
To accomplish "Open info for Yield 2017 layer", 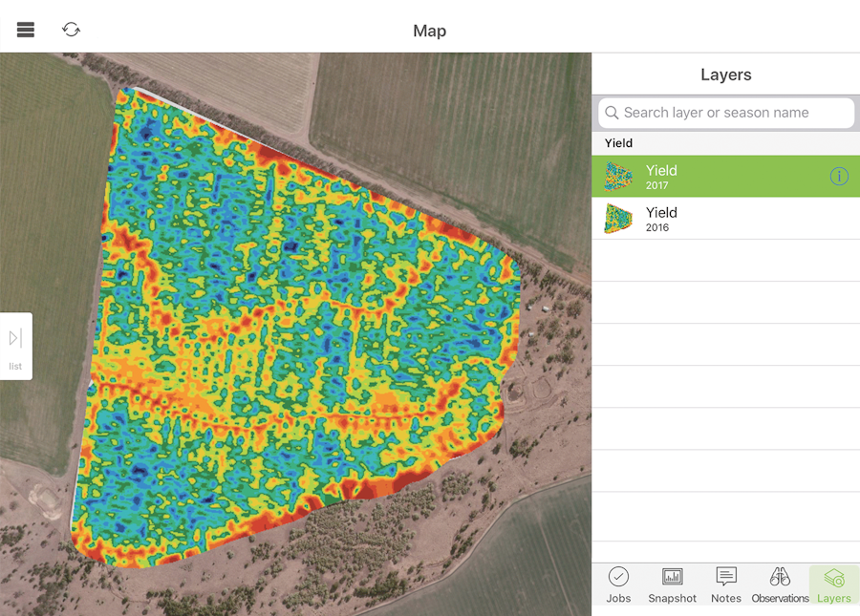I will coord(839,177).
